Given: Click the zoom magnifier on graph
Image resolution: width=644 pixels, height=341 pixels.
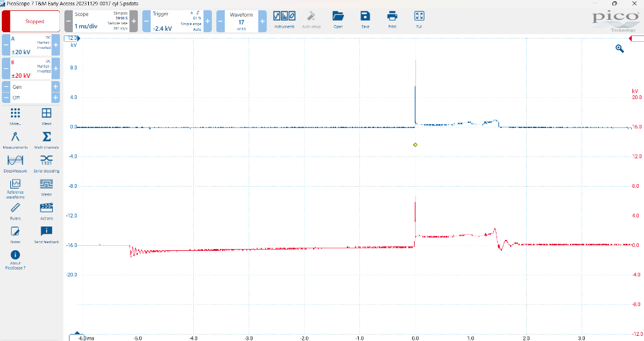Looking at the screenshot, I should (x=620, y=48).
